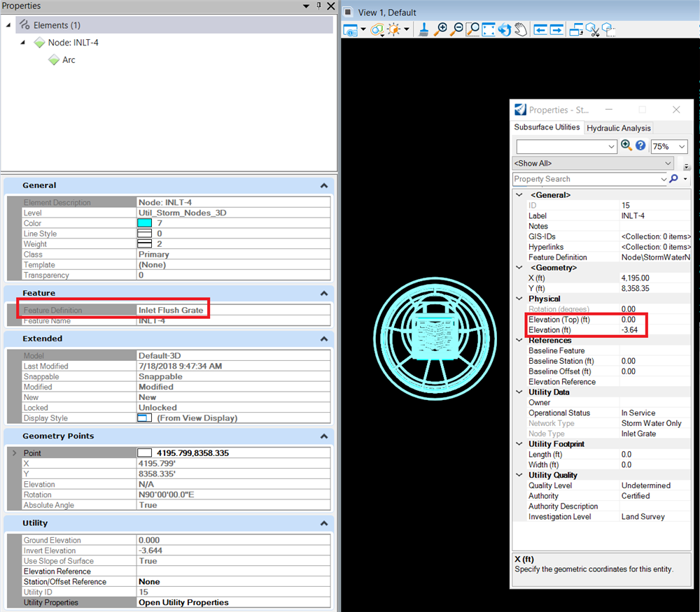Click the cyan Color swatch
The image size is (700, 612).
(145, 223)
